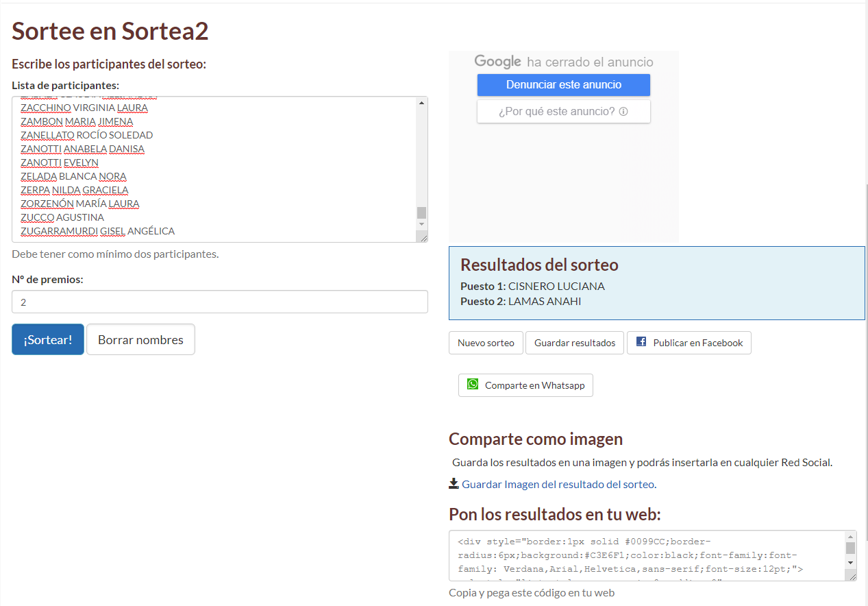This screenshot has height=606, width=868.
Task: Click Lista de participantes label
Action: click(x=66, y=86)
